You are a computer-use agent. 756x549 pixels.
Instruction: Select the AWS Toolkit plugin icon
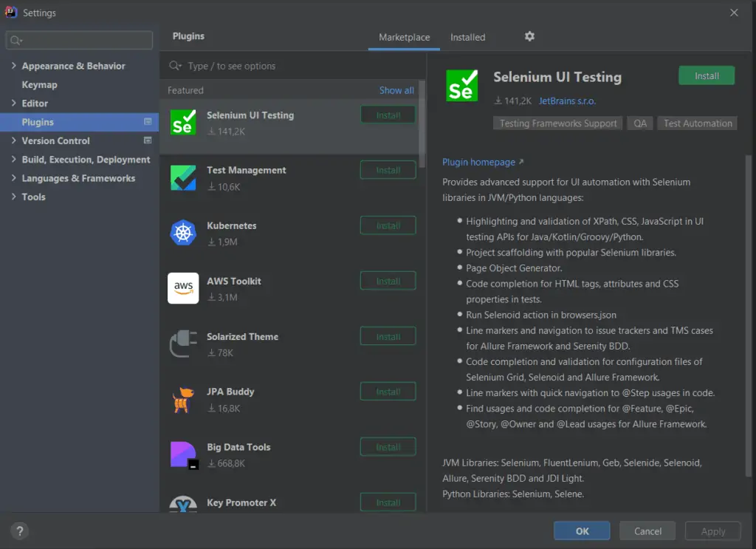183,287
